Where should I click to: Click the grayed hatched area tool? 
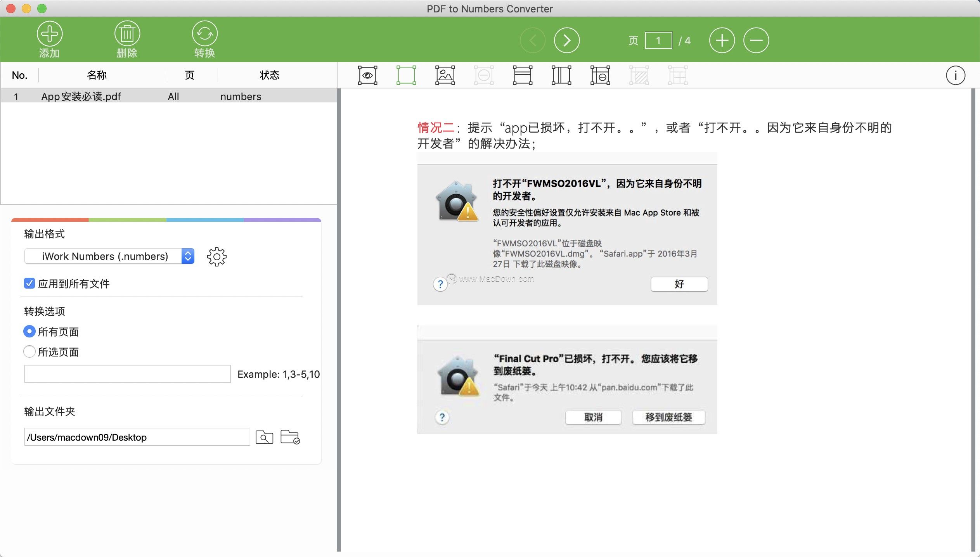639,75
